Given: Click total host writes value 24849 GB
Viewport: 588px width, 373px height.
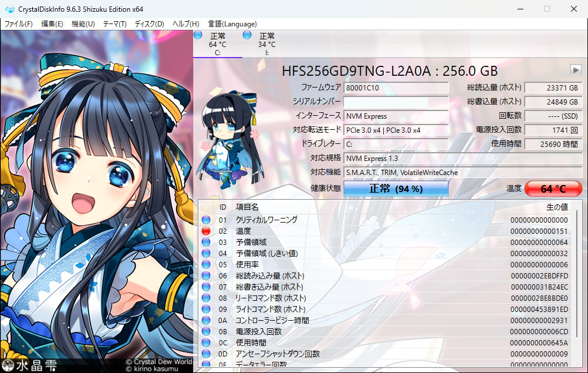Looking at the screenshot, I should (553, 102).
